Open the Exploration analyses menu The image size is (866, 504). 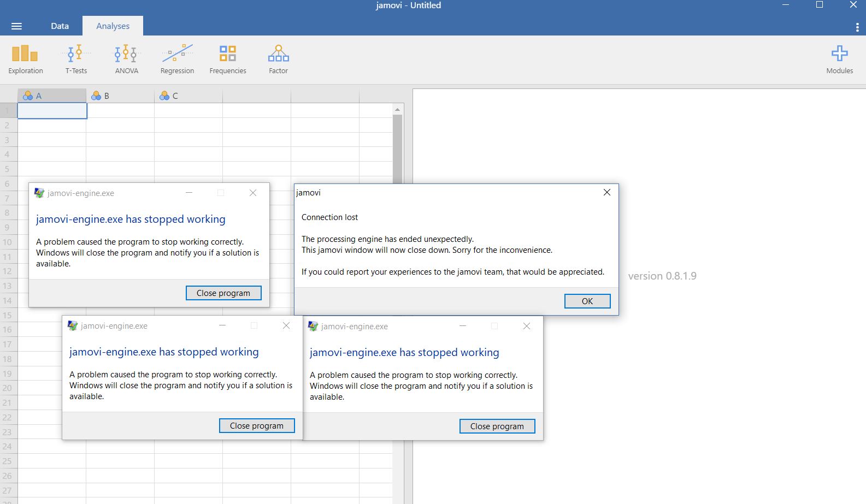click(x=25, y=59)
